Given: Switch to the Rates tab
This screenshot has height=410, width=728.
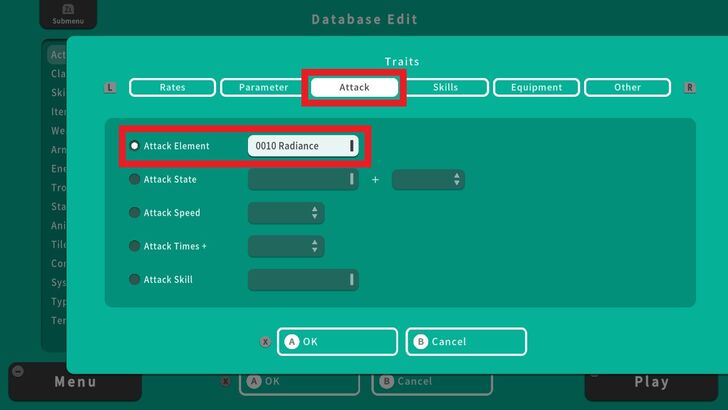Looking at the screenshot, I should tap(172, 88).
